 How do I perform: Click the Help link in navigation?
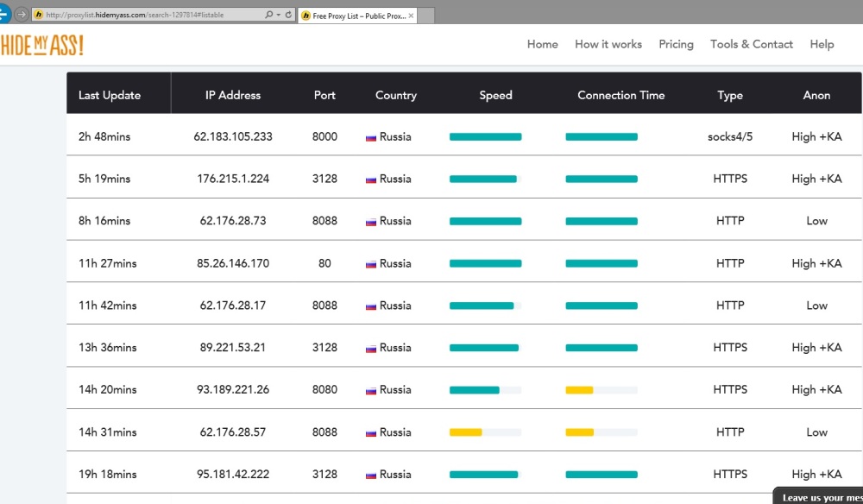[822, 44]
